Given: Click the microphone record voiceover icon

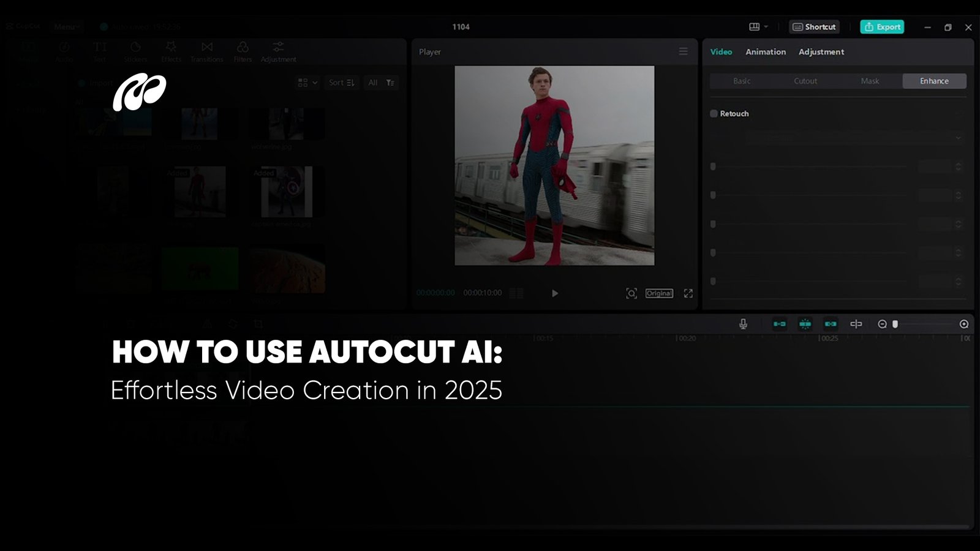Looking at the screenshot, I should (743, 324).
